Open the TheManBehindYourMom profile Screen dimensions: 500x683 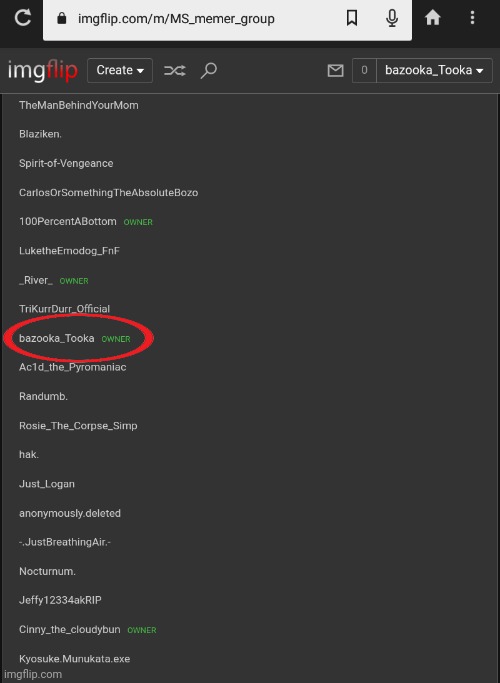click(79, 105)
